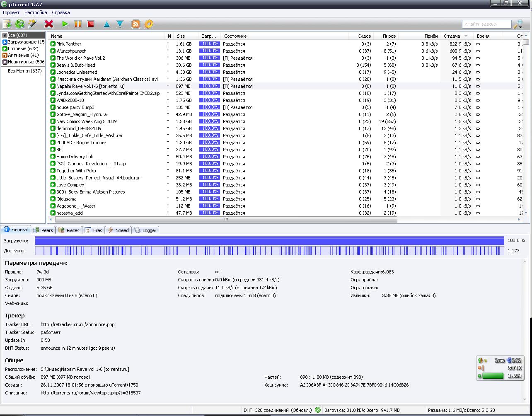Switch to the Speed tab
Screen dimensions: 532x416
tap(118, 230)
